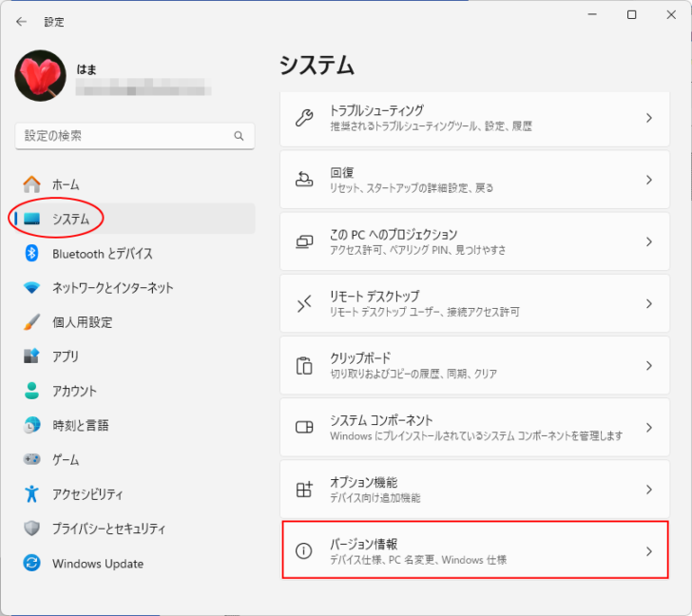Click デバイス仕様、PC 名変更、Windows 仕様 description
Viewport: 692px width, 616px height.
pos(418,560)
